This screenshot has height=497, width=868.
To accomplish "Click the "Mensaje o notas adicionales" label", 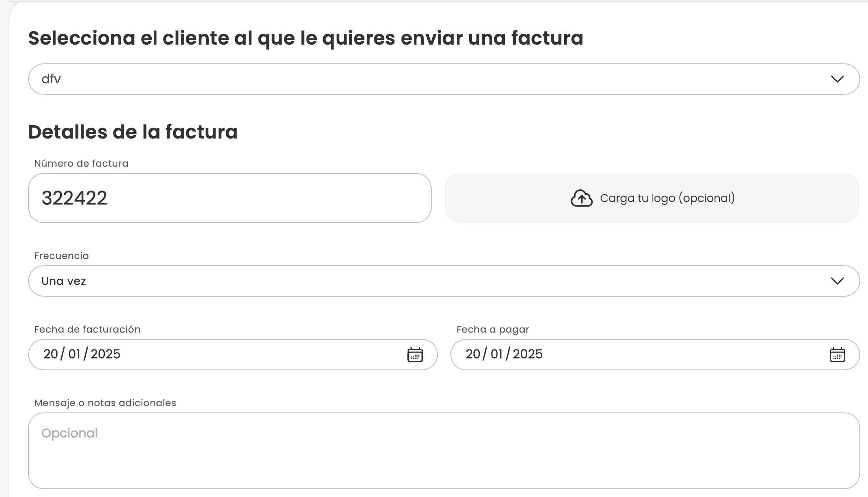I will 105,403.
